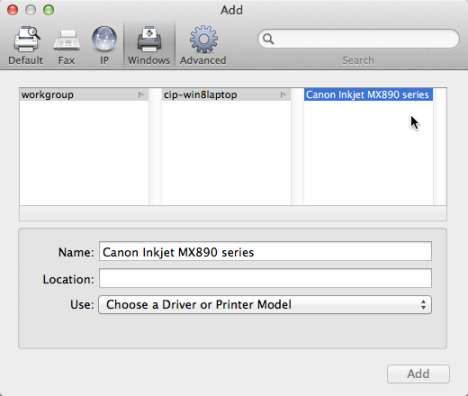Viewport: 468px width, 396px height.
Task: Switch to the IP printer pane
Action: [104, 45]
